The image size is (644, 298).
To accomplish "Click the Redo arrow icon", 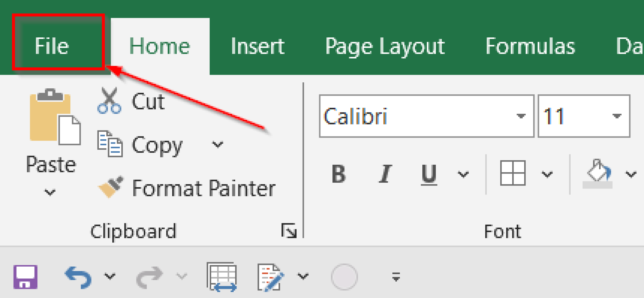I will [x=150, y=277].
